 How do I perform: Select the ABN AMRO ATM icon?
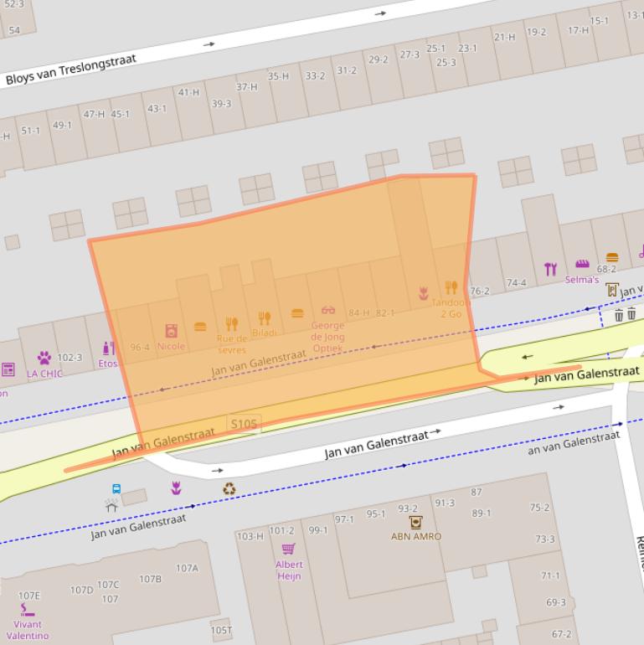415,522
